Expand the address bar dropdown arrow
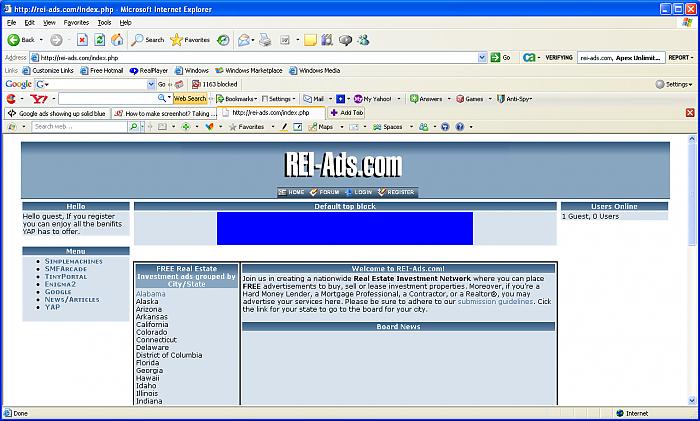 point(482,57)
